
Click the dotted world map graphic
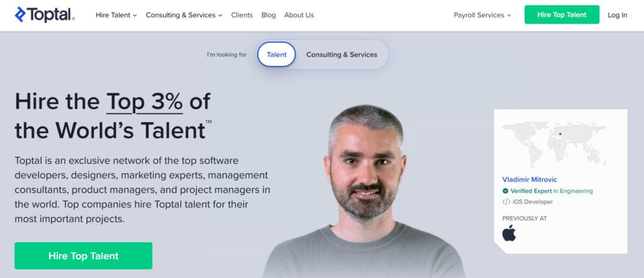pyautogui.click(x=555, y=144)
